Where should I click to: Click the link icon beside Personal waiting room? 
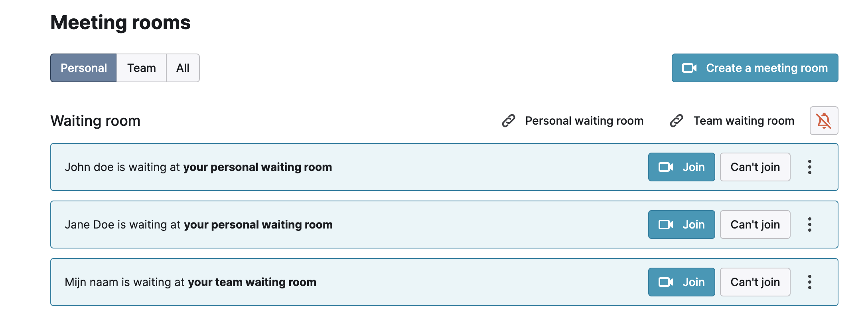coord(509,121)
